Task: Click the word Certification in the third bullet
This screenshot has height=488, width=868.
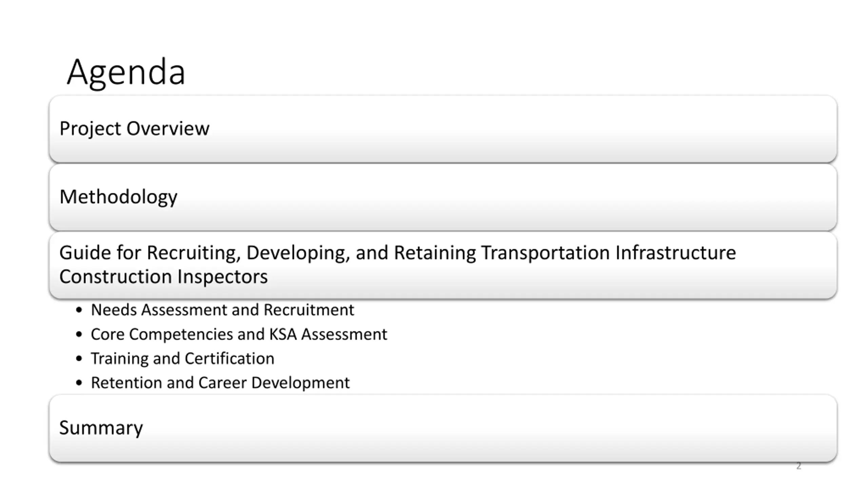Action: [230, 359]
